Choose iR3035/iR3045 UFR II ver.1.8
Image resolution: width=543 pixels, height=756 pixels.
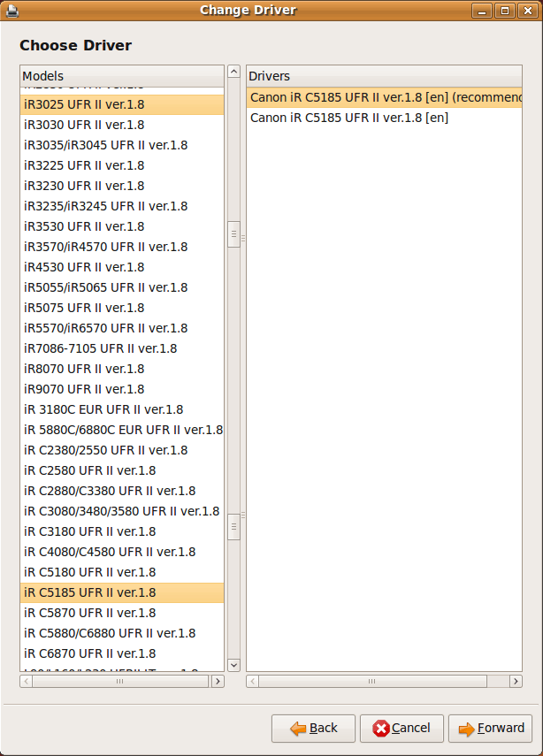click(x=122, y=145)
